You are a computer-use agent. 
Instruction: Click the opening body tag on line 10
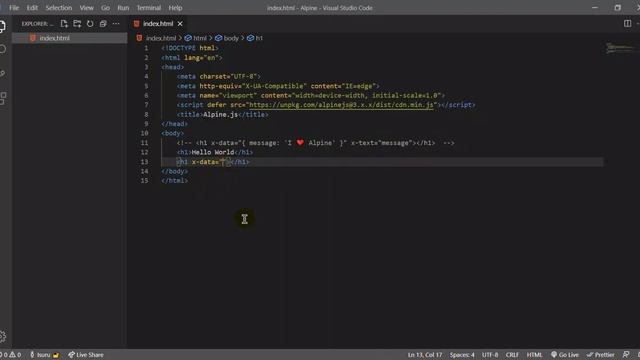[173, 133]
